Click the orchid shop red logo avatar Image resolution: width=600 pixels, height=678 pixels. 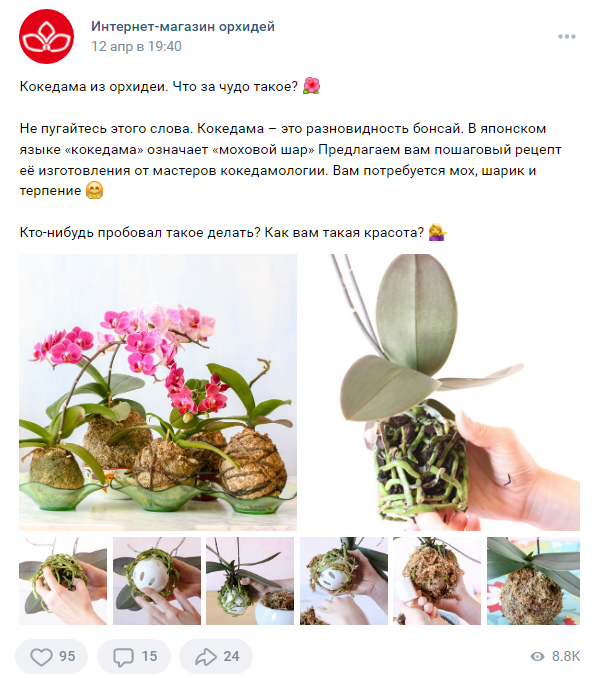[x=46, y=36]
